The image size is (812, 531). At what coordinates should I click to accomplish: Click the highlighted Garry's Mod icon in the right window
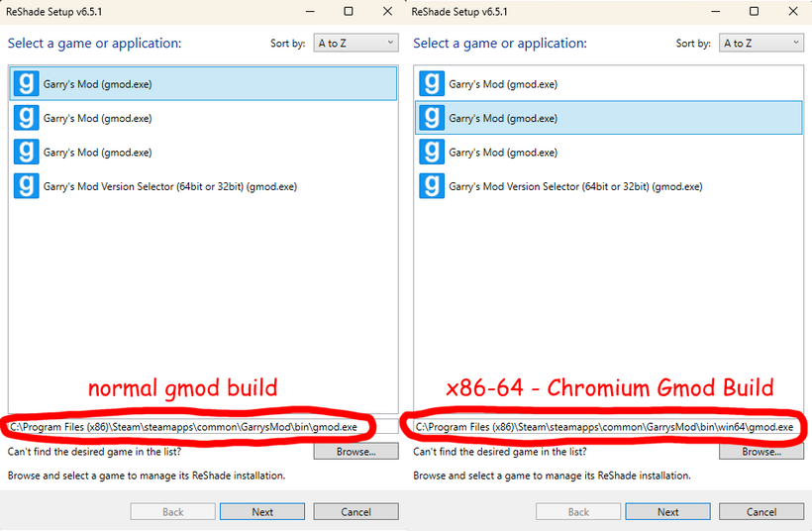pyautogui.click(x=431, y=118)
